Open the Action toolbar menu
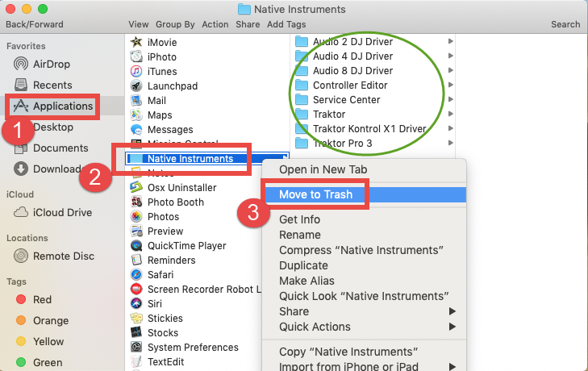Viewport: 588px width, 371px height. point(215,24)
